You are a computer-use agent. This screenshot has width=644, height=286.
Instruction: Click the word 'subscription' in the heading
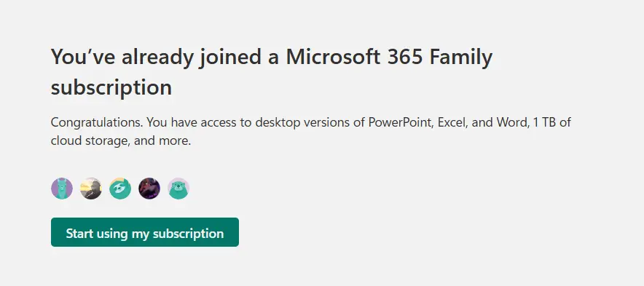tap(111, 87)
